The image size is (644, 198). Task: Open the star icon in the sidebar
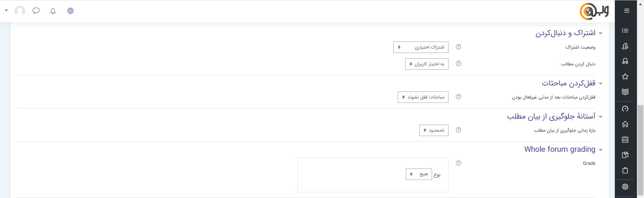[625, 77]
